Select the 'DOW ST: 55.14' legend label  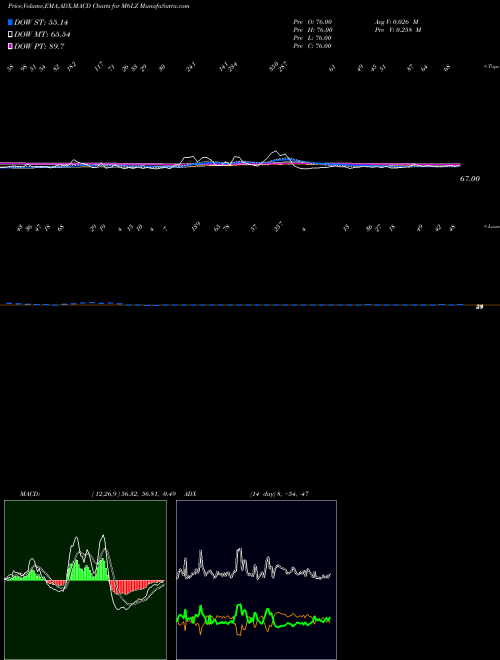tap(41, 22)
